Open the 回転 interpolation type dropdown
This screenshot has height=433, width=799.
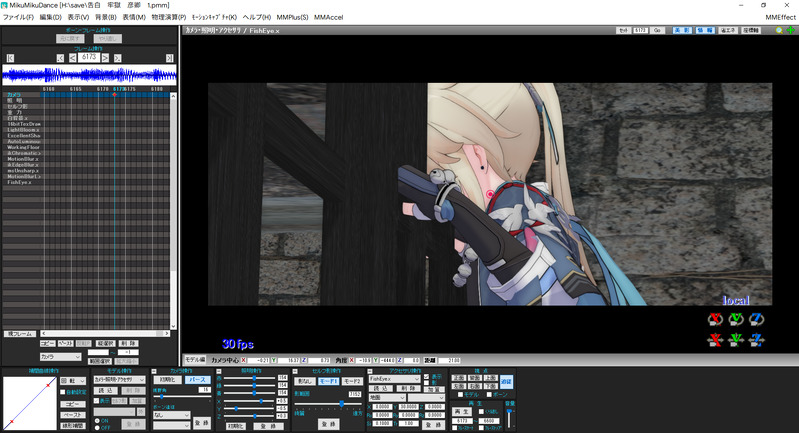[x=73, y=381]
